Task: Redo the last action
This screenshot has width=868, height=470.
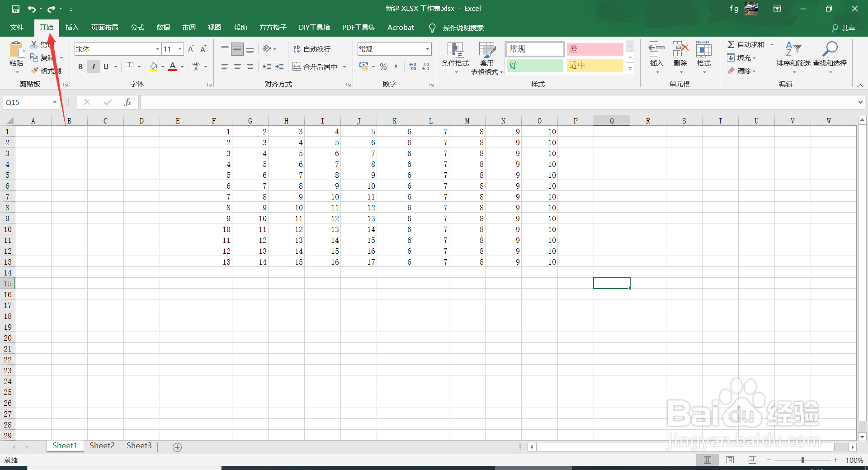Action: coord(52,9)
